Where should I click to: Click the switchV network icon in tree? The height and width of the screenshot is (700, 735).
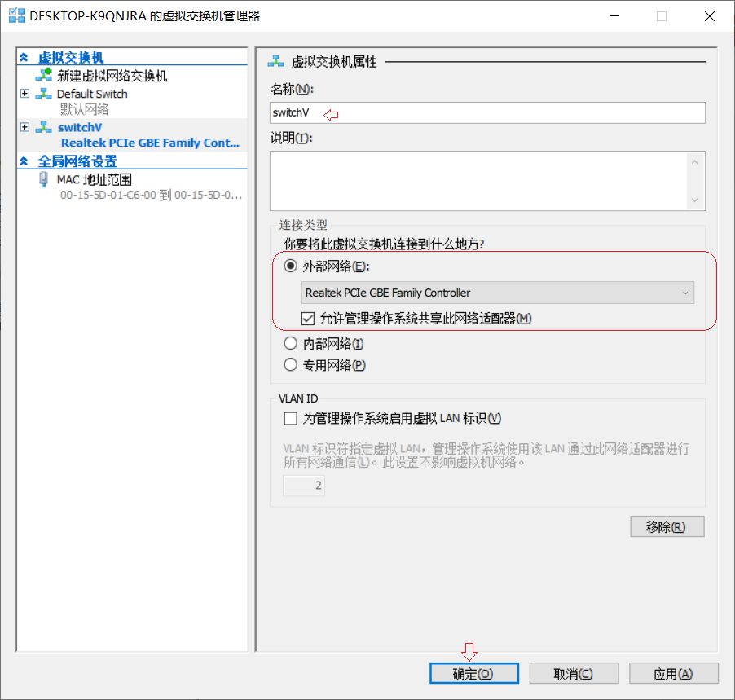[43, 127]
